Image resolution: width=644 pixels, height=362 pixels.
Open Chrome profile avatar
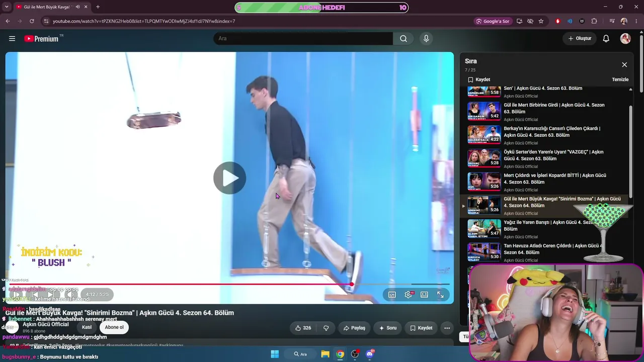[x=624, y=21]
